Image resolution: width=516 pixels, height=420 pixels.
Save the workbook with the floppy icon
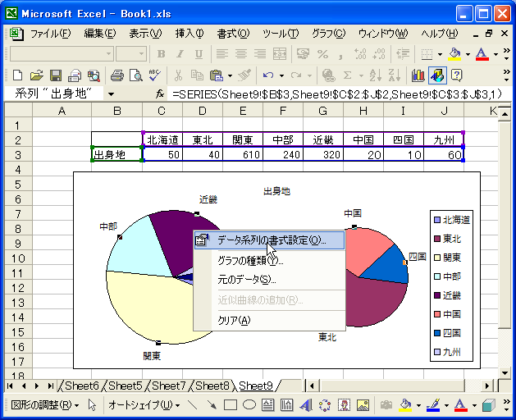(x=56, y=75)
